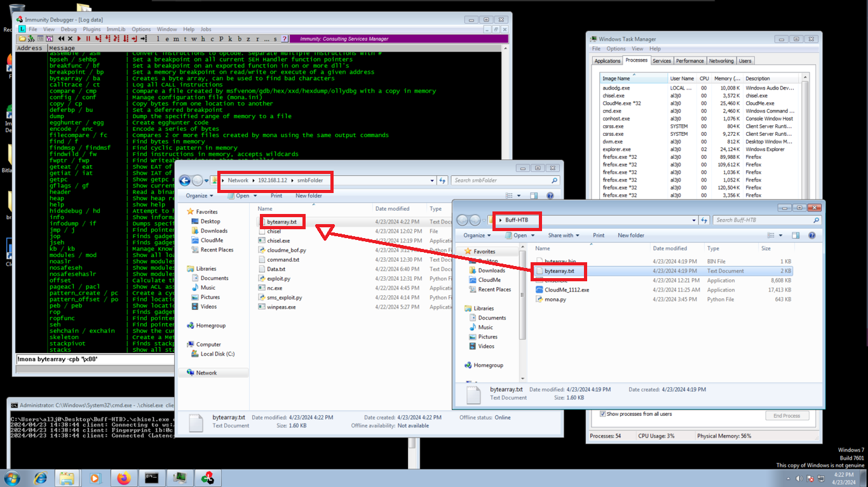Click refresh icon beside smbFolder address bar
868x487 pixels.
[443, 180]
